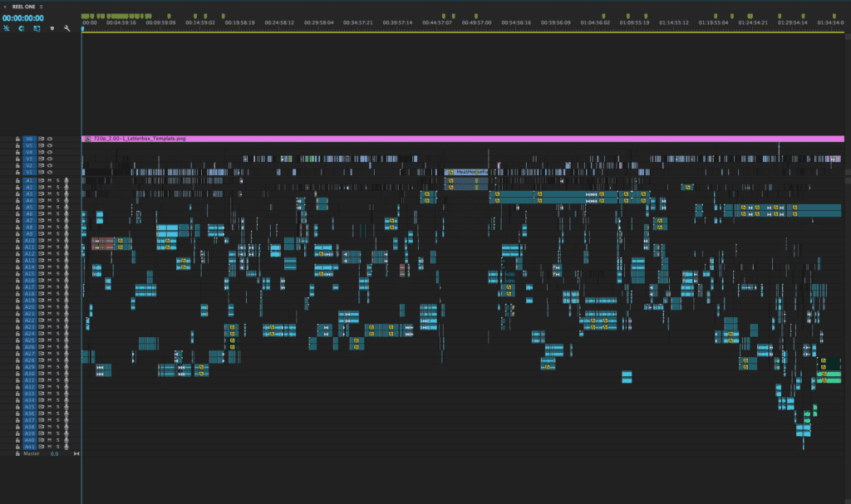851x504 pixels.
Task: Click the Add Marker icon
Action: 52,28
